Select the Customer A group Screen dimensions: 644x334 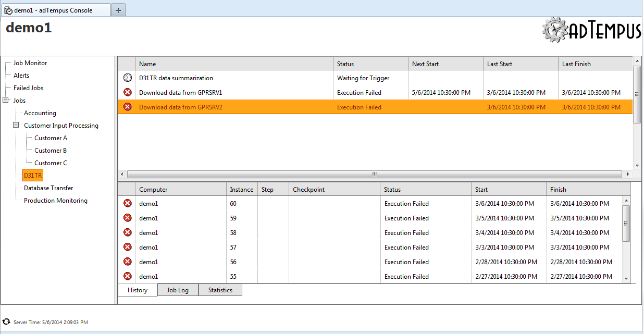pos(51,138)
